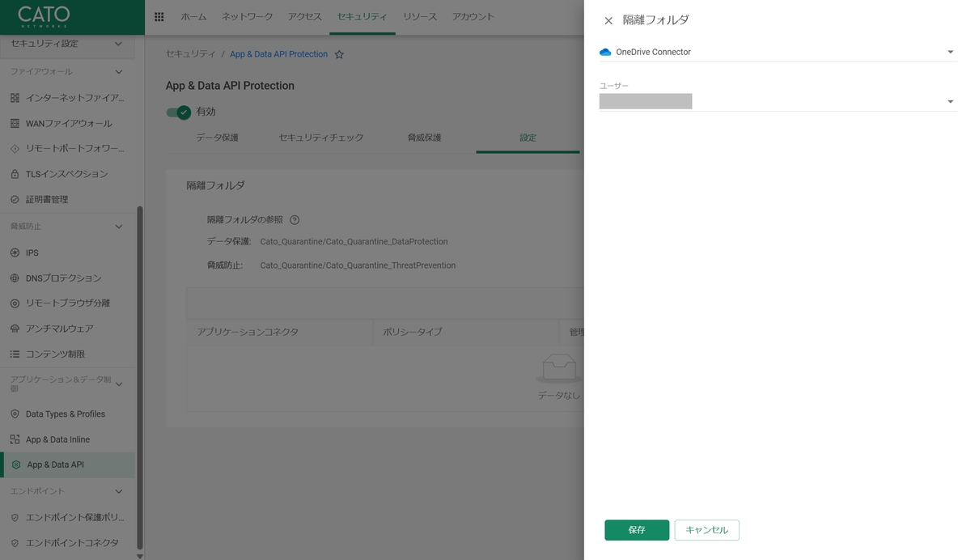
Task: Open the apps grid launcher icon
Action: point(159,17)
